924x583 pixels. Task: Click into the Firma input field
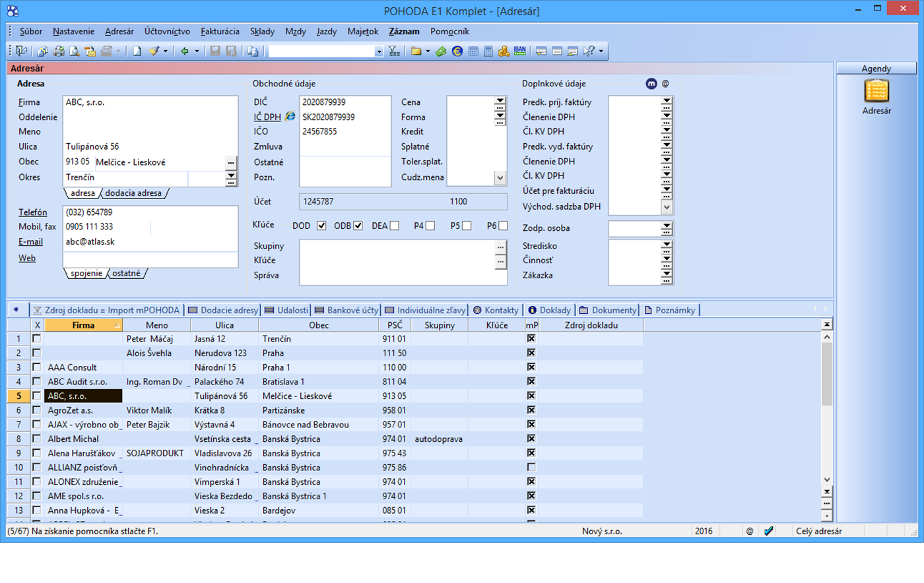(150, 102)
